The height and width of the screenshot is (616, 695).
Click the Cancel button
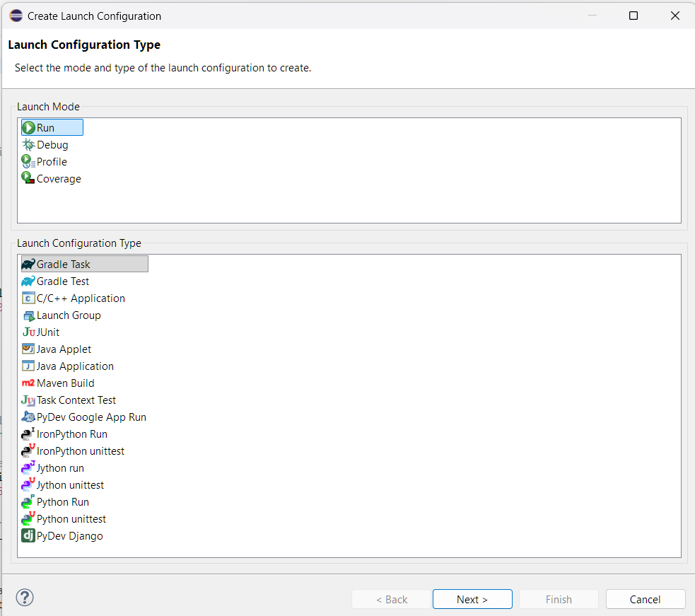(x=645, y=599)
